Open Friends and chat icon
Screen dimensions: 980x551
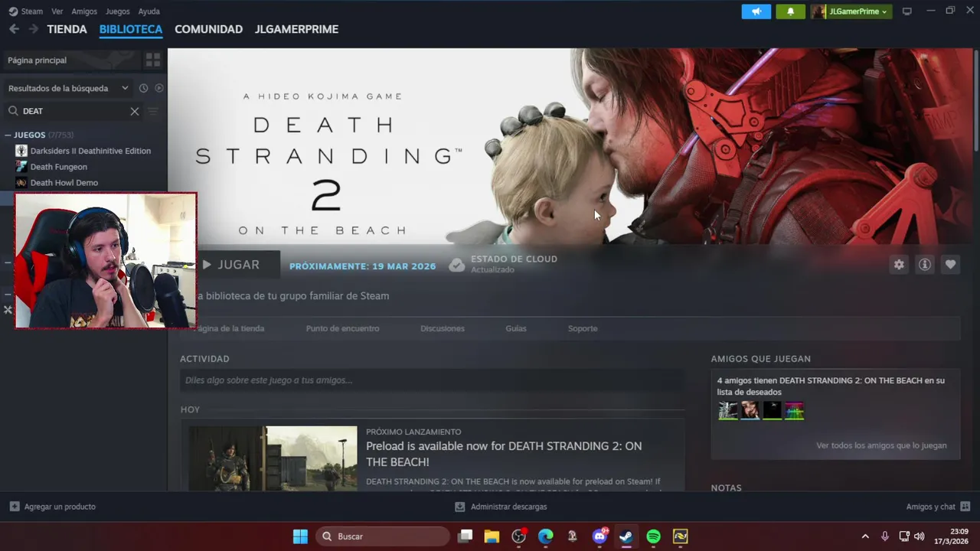point(965,507)
